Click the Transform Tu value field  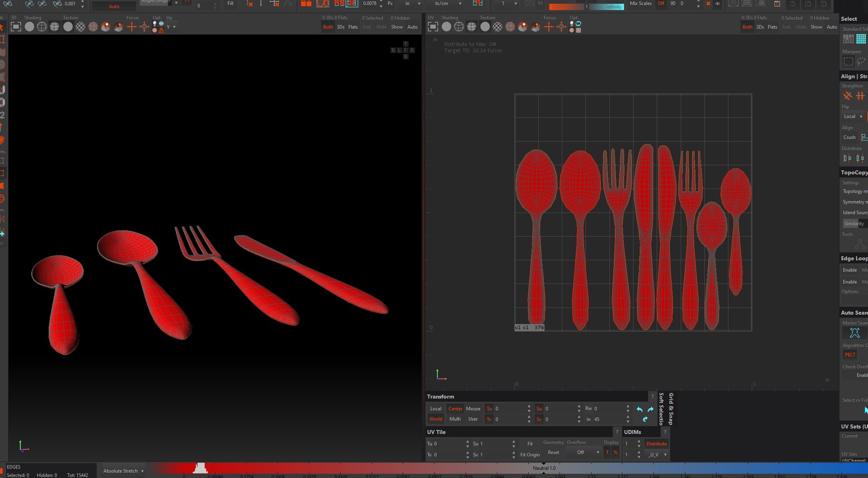pyautogui.click(x=512, y=409)
